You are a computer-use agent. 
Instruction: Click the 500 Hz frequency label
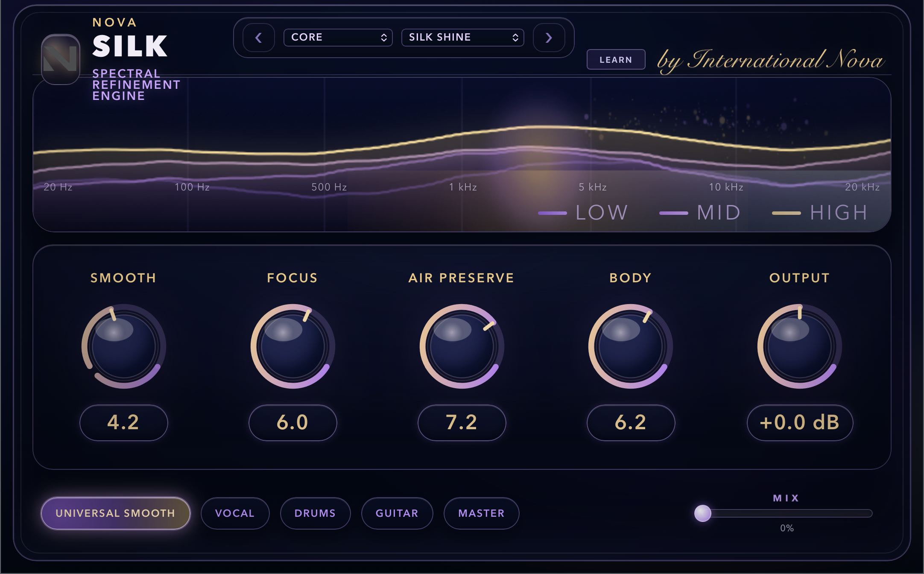click(329, 187)
